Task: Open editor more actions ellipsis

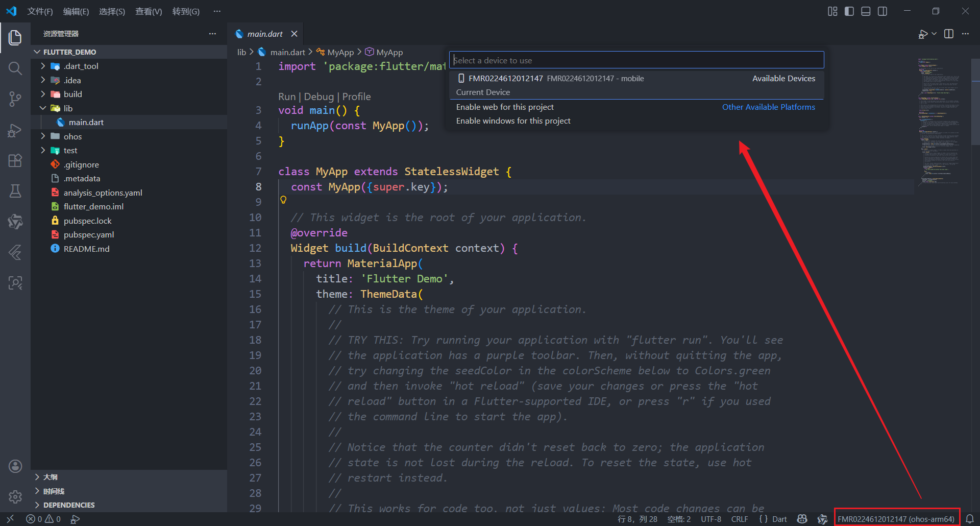Action: tap(965, 34)
